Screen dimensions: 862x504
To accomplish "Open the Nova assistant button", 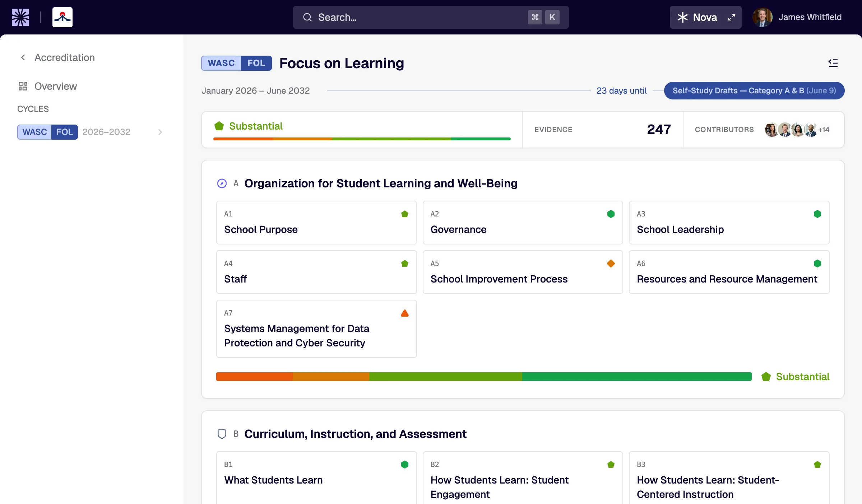I will [x=705, y=17].
